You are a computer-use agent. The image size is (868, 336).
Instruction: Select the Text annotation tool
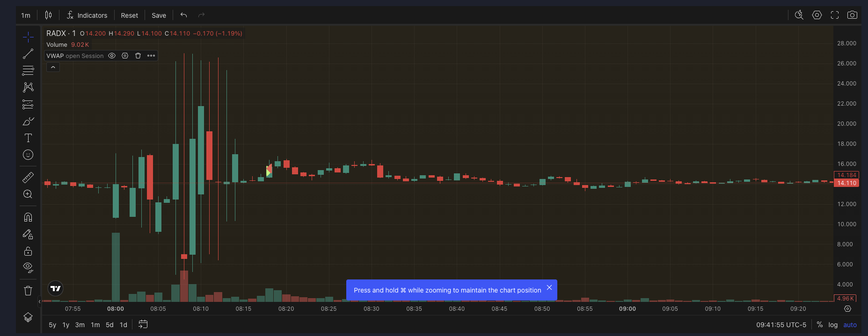coord(28,138)
